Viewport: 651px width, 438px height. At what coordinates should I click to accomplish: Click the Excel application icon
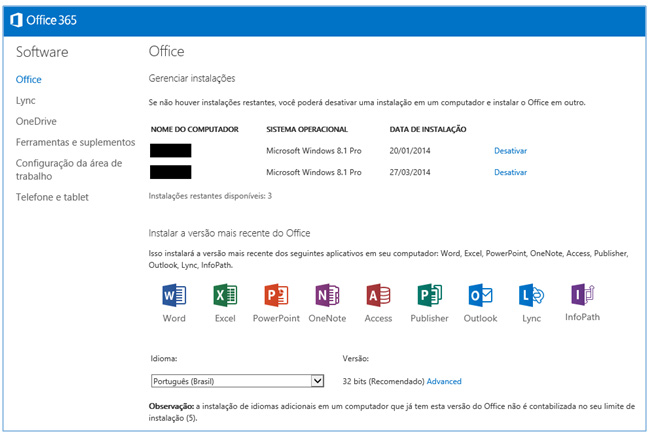pyautogui.click(x=225, y=296)
